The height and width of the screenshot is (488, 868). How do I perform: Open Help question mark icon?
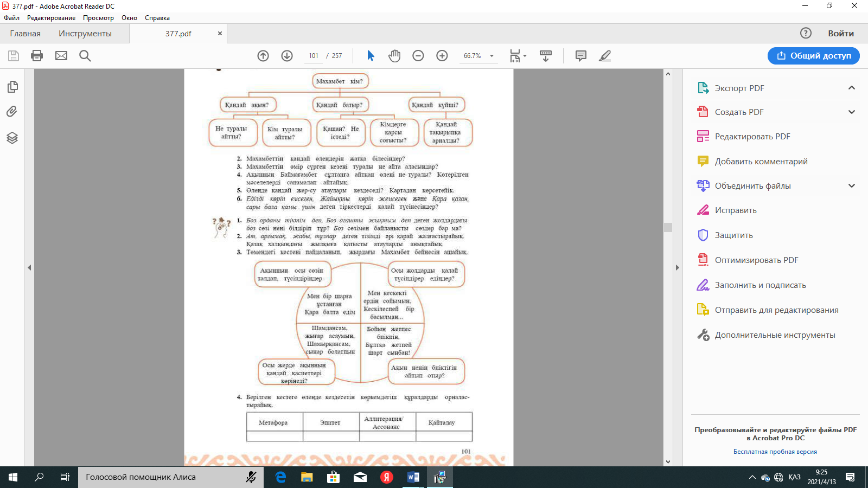click(x=806, y=33)
